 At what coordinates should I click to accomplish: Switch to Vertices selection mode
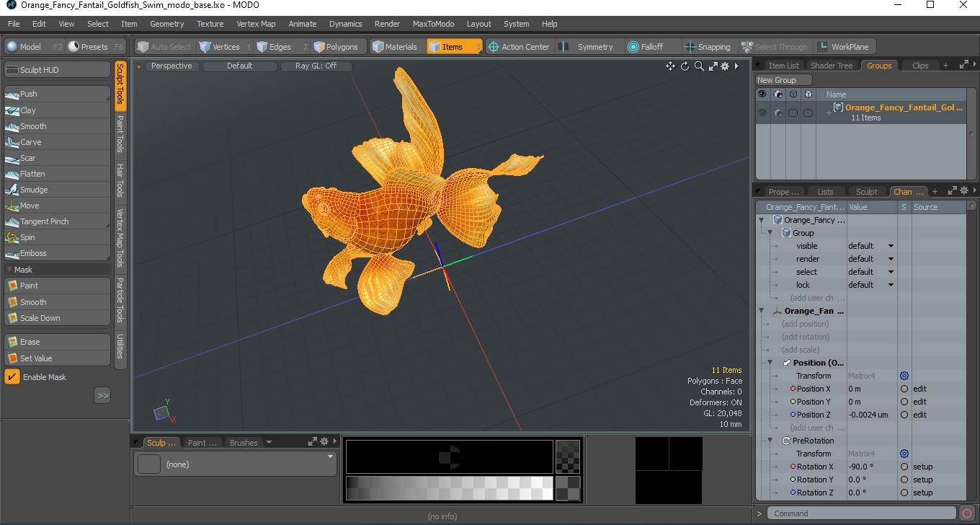pos(223,47)
